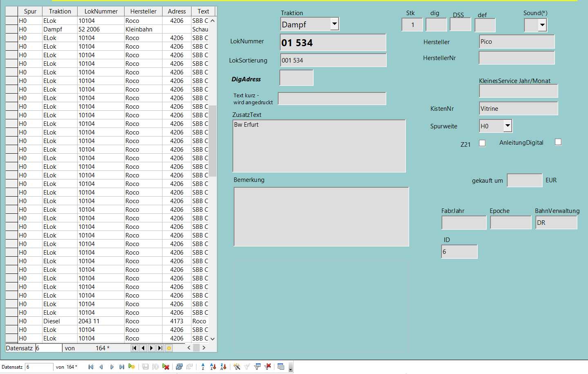Go to first record in bottom toolbar

click(x=91, y=367)
